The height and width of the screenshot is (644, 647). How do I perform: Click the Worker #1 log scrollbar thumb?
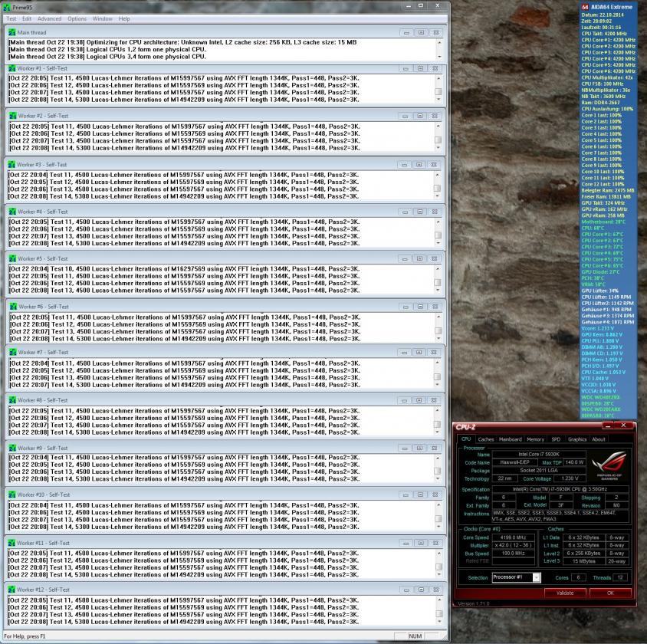438,91
